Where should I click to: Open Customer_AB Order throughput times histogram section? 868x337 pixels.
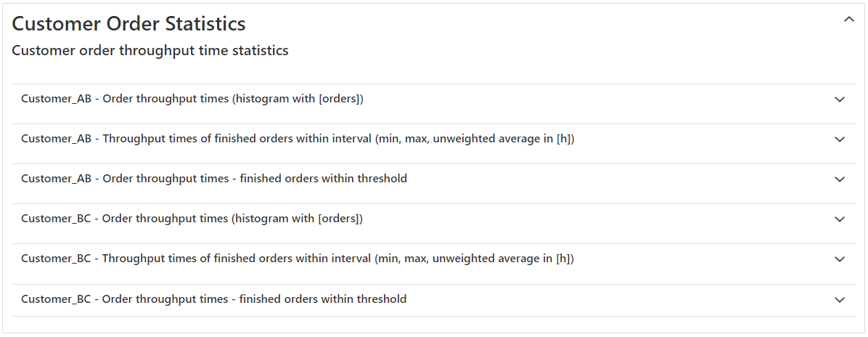pos(192,99)
